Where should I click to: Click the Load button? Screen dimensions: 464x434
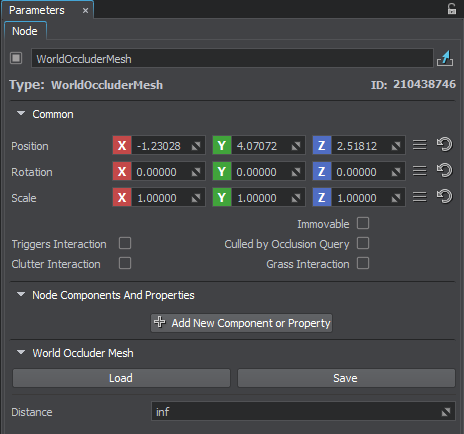point(121,378)
